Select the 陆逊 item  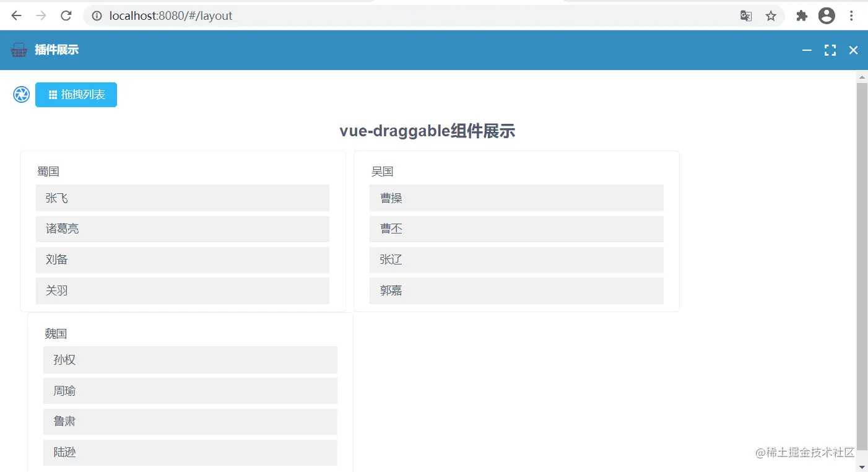point(190,453)
